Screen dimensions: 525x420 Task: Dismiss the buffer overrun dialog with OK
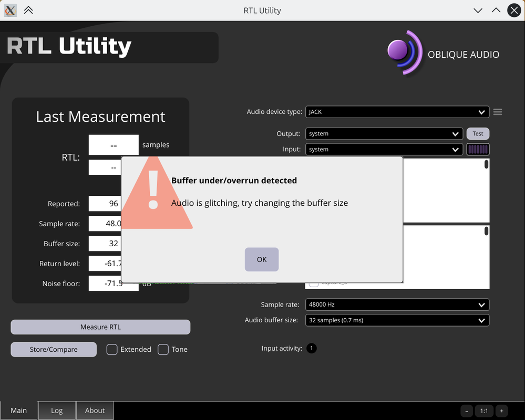point(262,259)
